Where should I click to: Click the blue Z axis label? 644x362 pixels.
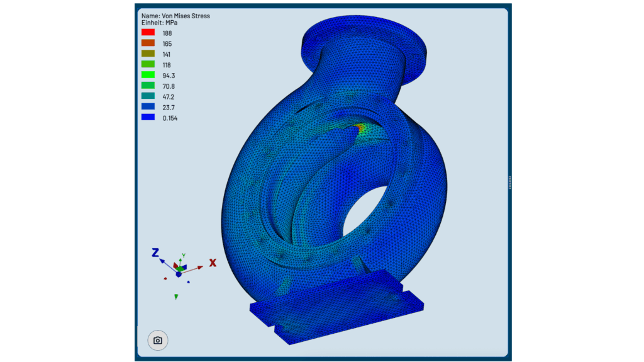[155, 253]
